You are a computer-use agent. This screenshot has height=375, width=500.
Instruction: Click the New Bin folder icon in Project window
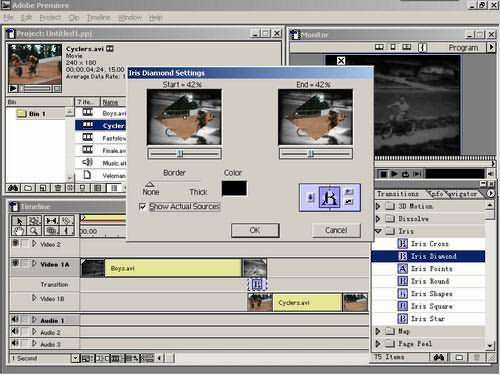(28, 188)
